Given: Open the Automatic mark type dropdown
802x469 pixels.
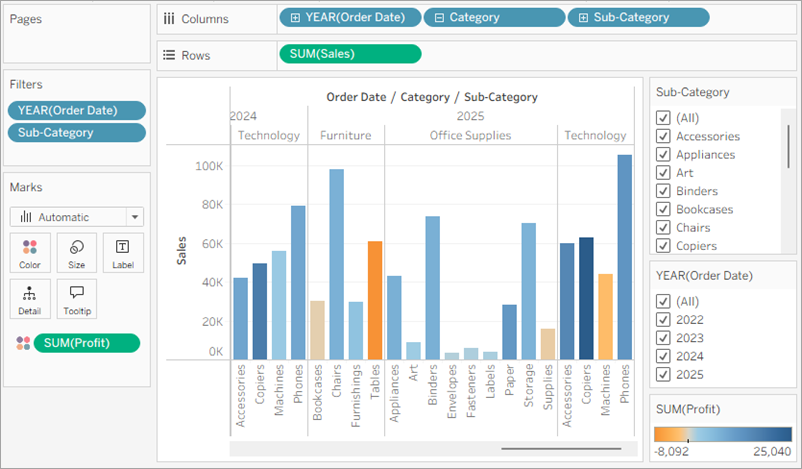Looking at the screenshot, I should (x=134, y=217).
